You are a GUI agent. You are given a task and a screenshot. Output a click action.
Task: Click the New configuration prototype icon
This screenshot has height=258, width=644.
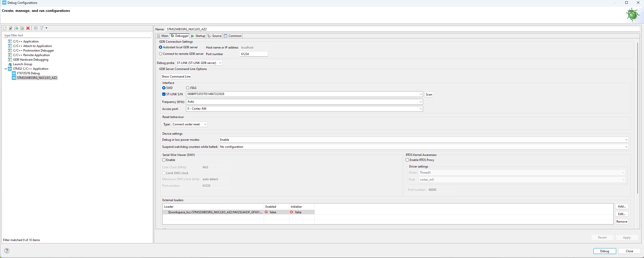[11, 28]
